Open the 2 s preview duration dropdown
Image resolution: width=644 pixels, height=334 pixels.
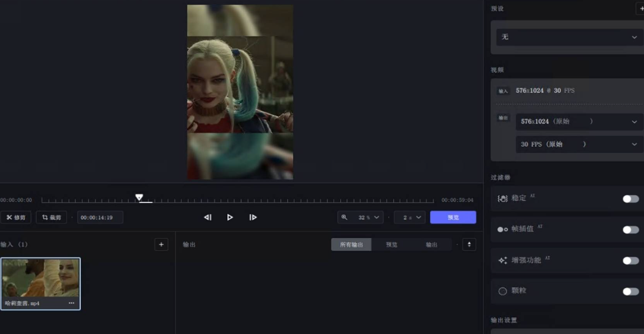410,217
